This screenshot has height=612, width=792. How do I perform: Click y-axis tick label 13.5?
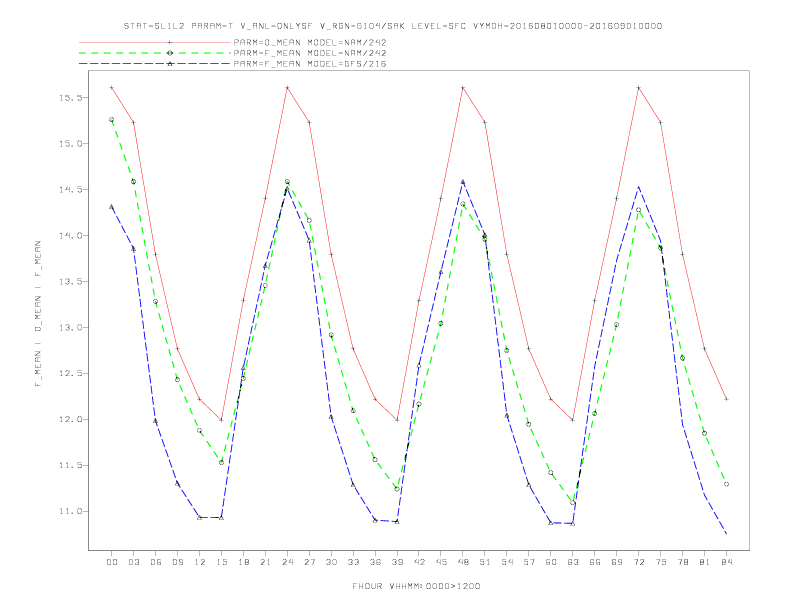70,281
